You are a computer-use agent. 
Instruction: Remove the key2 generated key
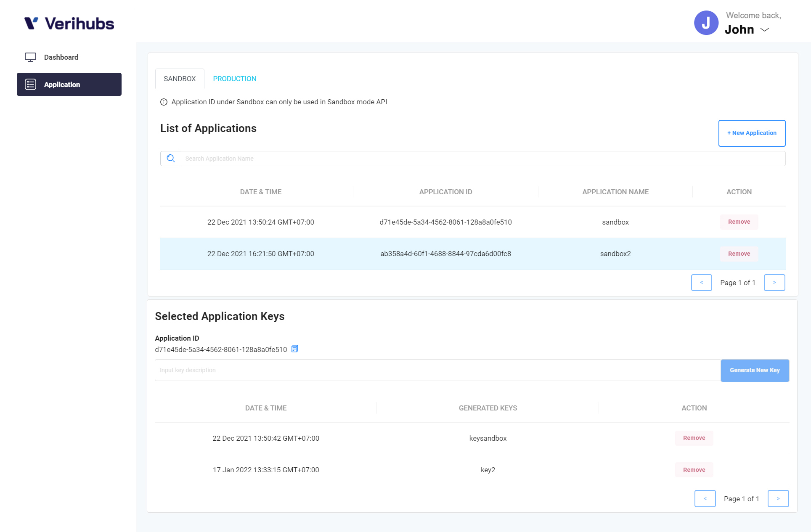pyautogui.click(x=694, y=470)
